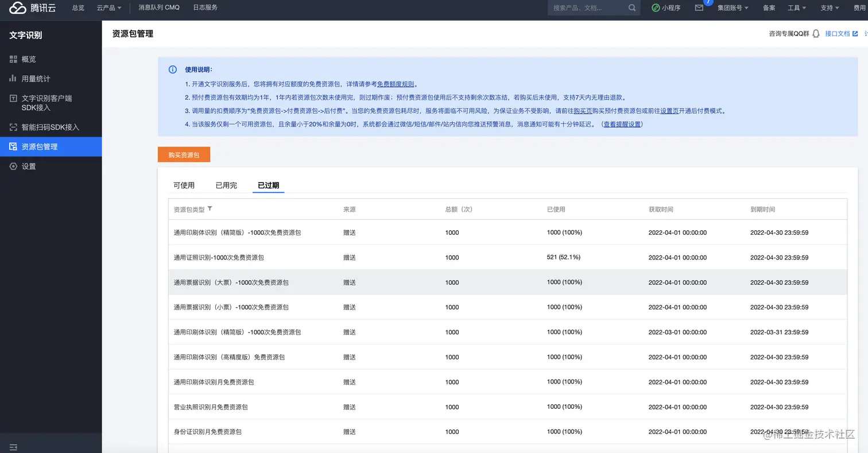Expand the 工具 dropdown

coord(797,8)
